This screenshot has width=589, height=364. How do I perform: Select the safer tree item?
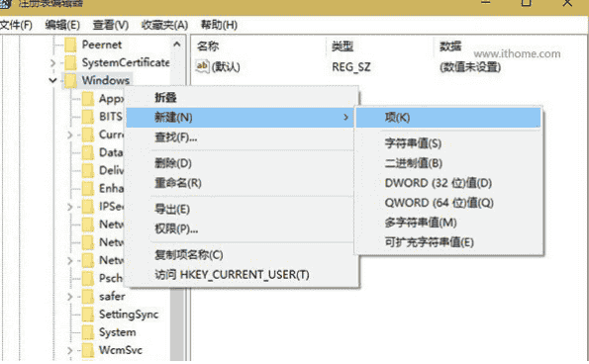(112, 297)
